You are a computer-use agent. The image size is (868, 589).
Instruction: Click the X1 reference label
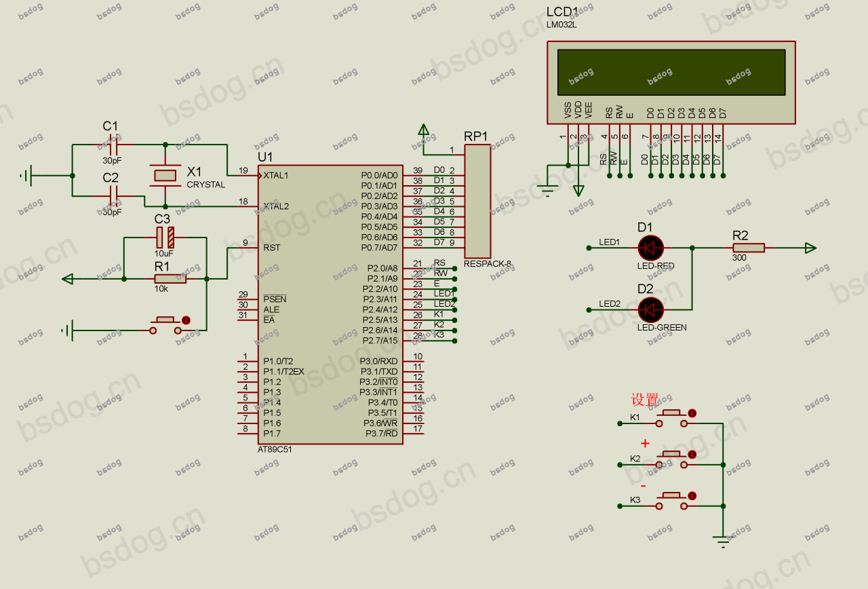tap(195, 172)
